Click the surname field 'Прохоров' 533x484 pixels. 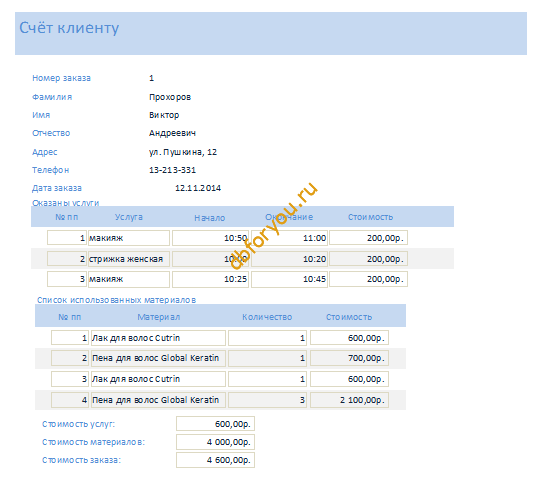(170, 97)
